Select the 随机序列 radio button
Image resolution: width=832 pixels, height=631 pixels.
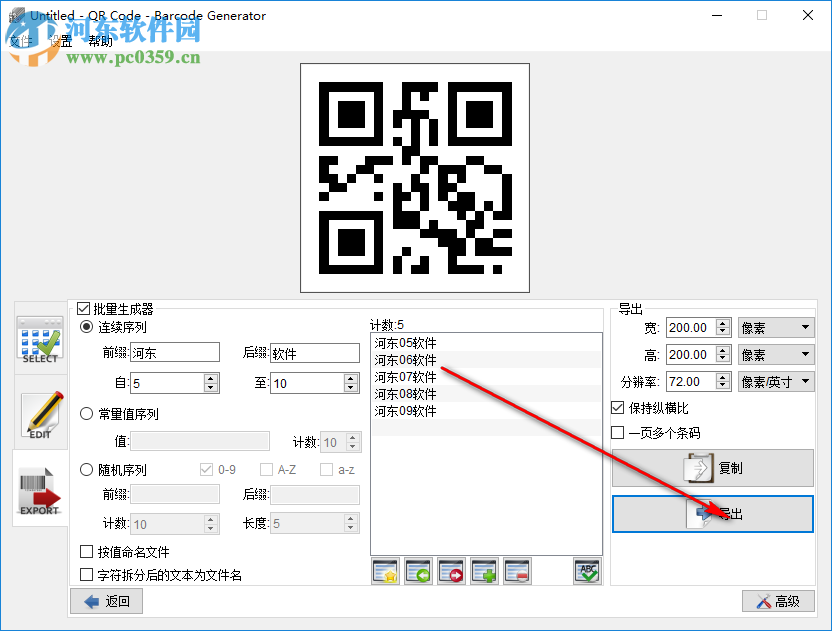click(x=87, y=470)
